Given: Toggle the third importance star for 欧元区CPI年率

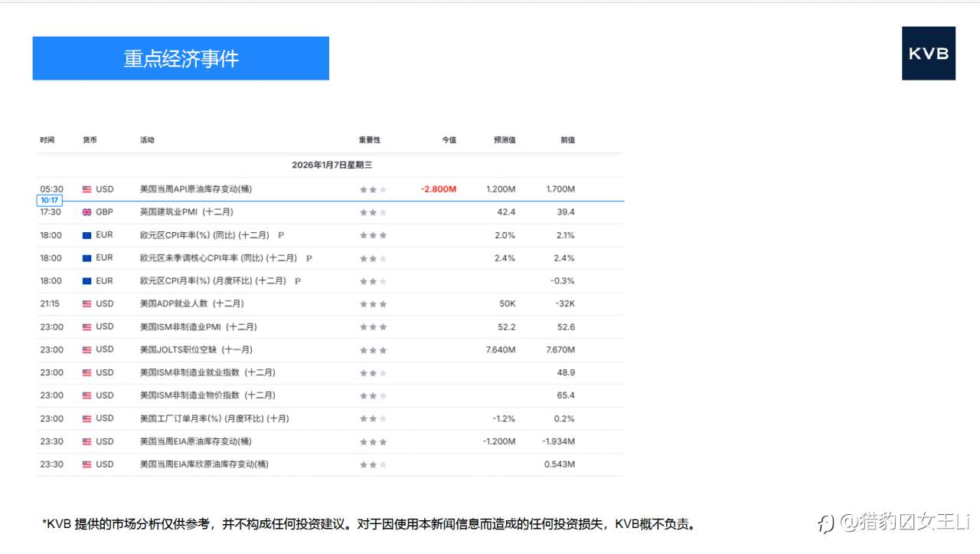Looking at the screenshot, I should [x=382, y=235].
